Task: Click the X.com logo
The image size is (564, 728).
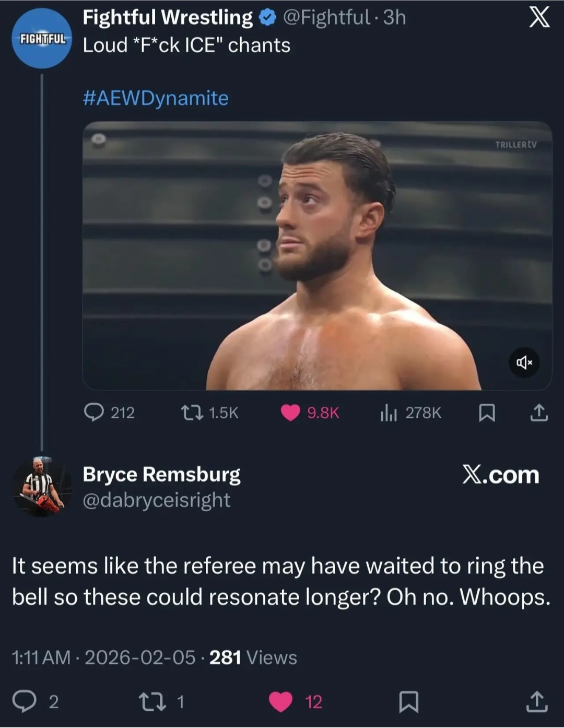Action: tap(500, 475)
